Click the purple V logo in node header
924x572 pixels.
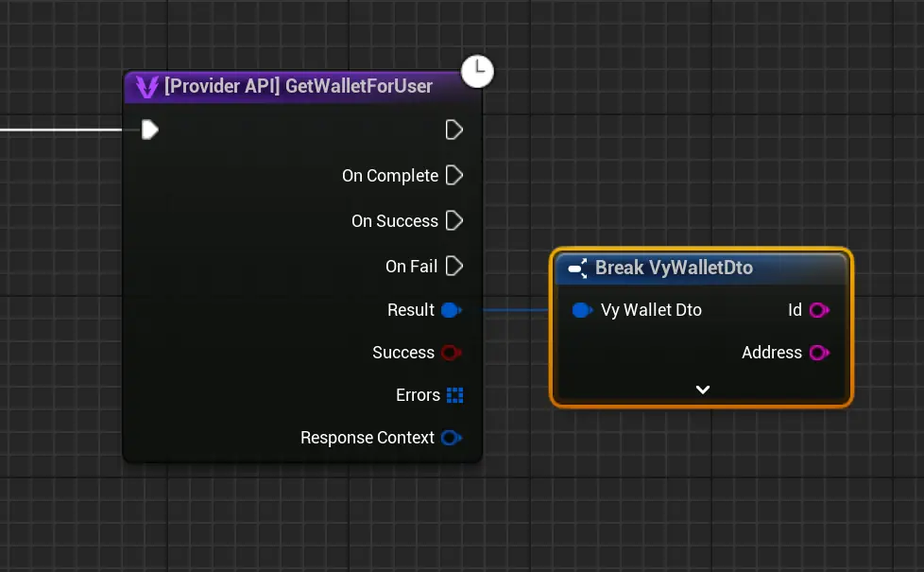pos(146,87)
